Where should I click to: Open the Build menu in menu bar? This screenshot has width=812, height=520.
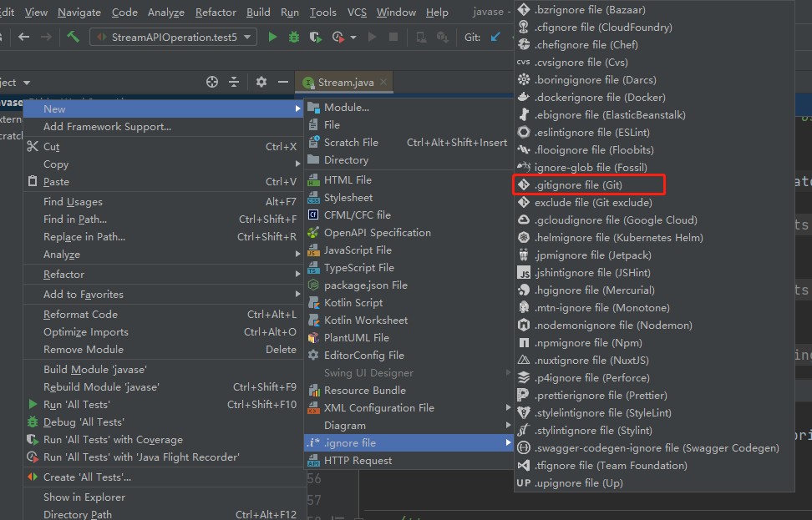[x=258, y=12]
